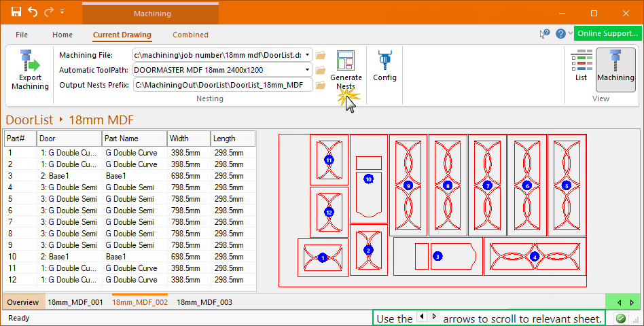The width and height of the screenshot is (644, 326).
Task: Select nested part marker 12
Action: (329, 213)
